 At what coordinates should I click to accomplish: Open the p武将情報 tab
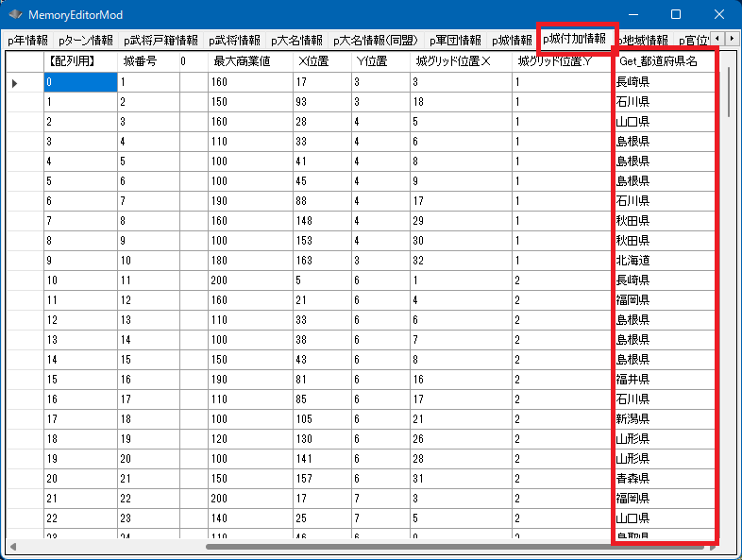coord(234,41)
